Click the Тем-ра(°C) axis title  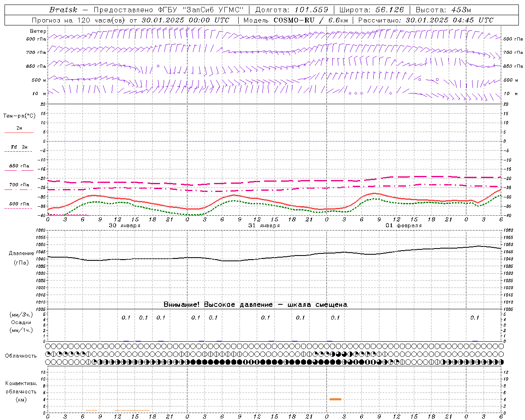coord(19,116)
